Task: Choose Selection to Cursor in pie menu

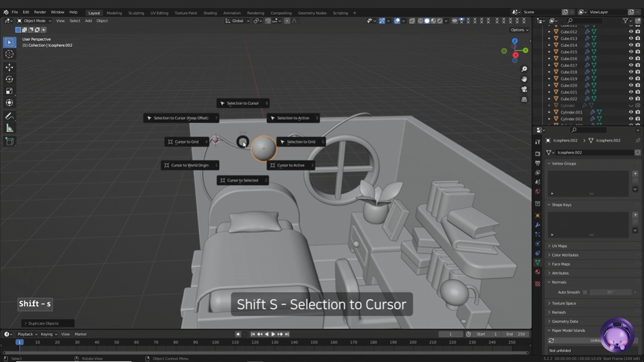Action: tap(243, 104)
